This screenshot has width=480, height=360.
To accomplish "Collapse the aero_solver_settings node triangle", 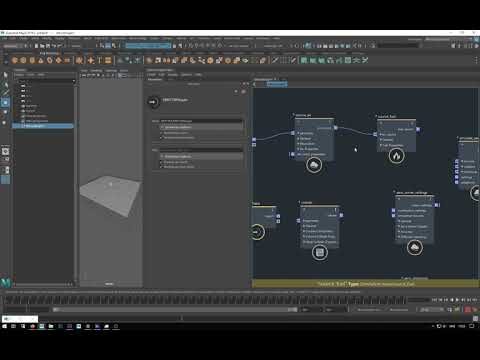I will [394, 192].
